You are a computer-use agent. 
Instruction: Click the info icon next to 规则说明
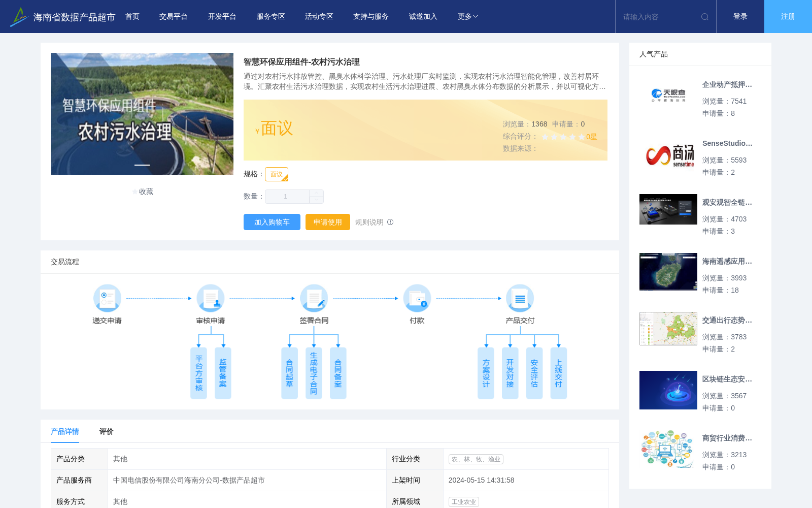click(x=390, y=222)
